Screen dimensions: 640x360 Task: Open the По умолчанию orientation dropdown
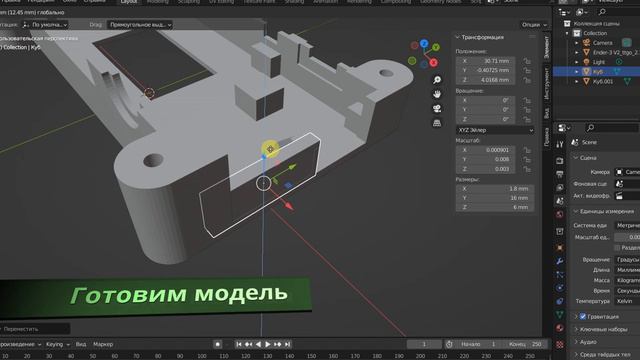click(45, 25)
